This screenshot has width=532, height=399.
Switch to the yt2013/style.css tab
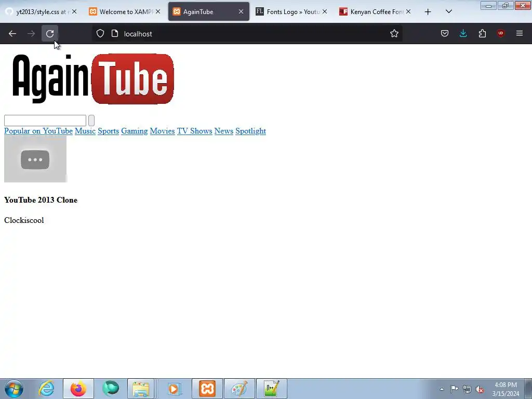(x=41, y=12)
